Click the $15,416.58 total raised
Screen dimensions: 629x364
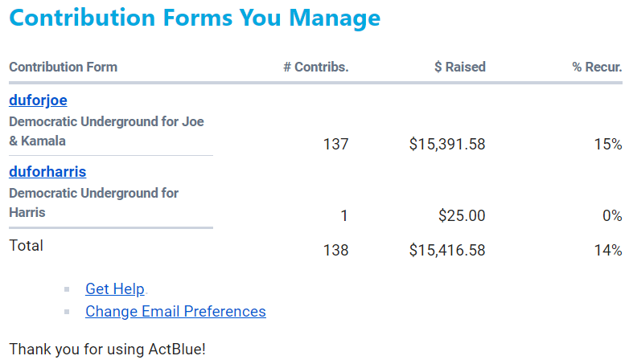(x=446, y=250)
